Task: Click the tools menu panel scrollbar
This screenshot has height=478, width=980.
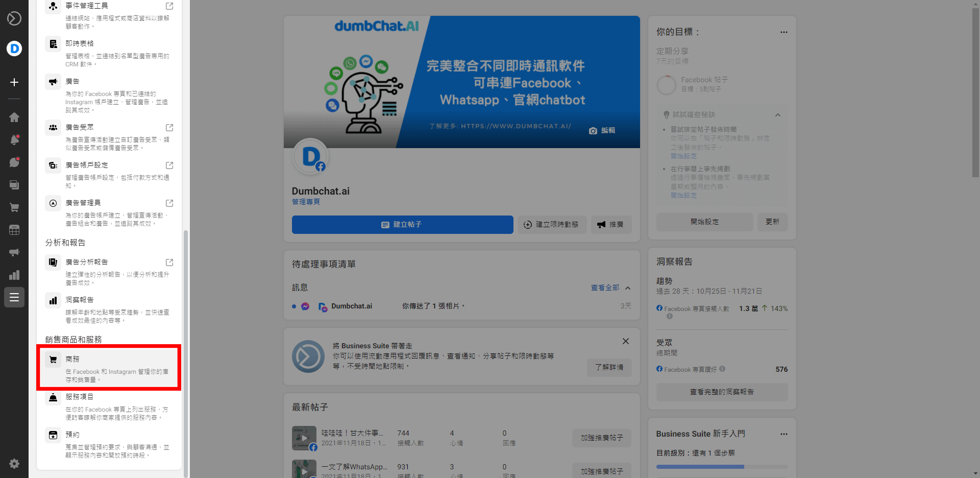Action: (186, 353)
